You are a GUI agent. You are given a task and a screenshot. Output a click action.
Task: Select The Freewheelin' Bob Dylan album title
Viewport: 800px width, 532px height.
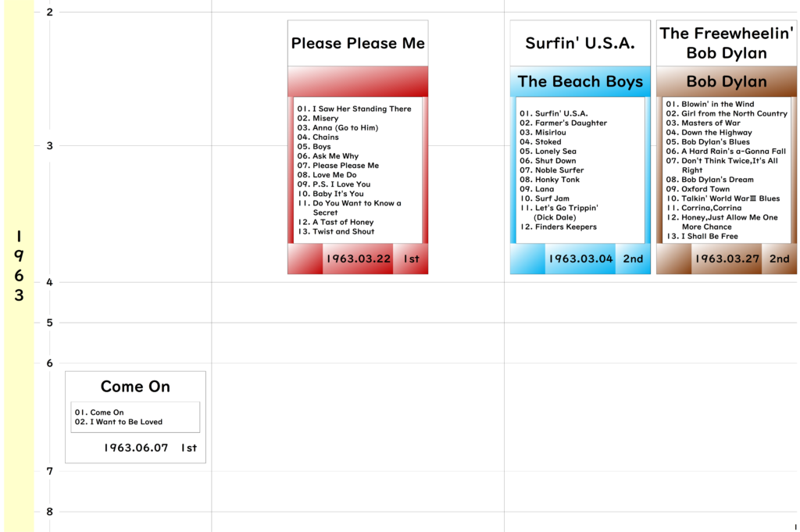(727, 43)
